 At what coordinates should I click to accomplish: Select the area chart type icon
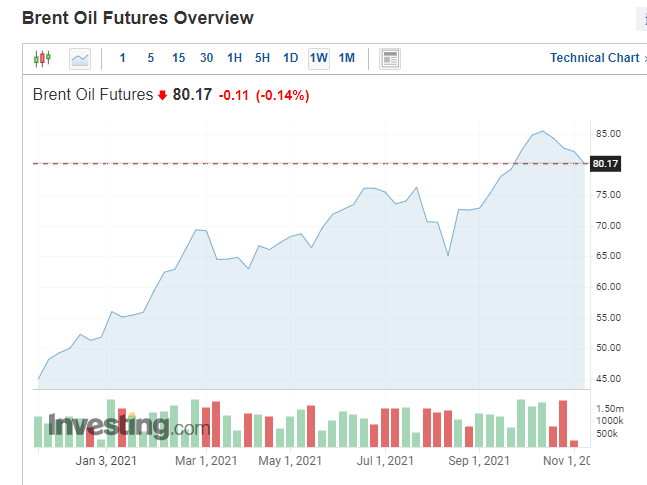(x=80, y=58)
